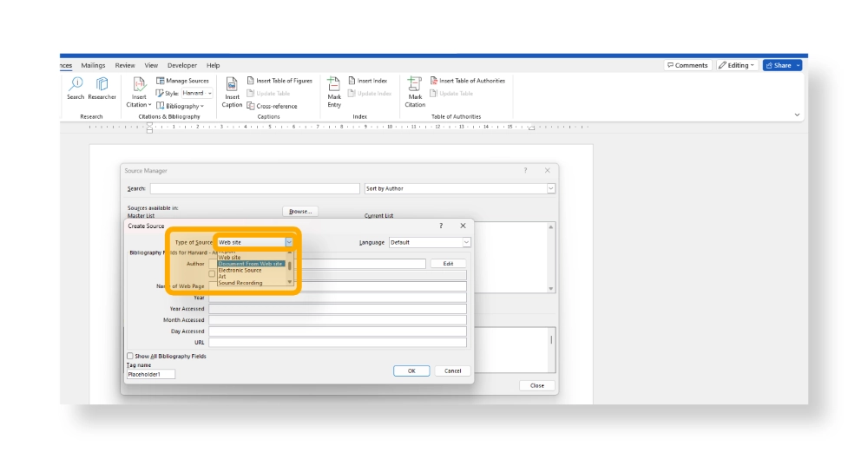
Task: Click the Insert Caption icon
Action: click(232, 87)
